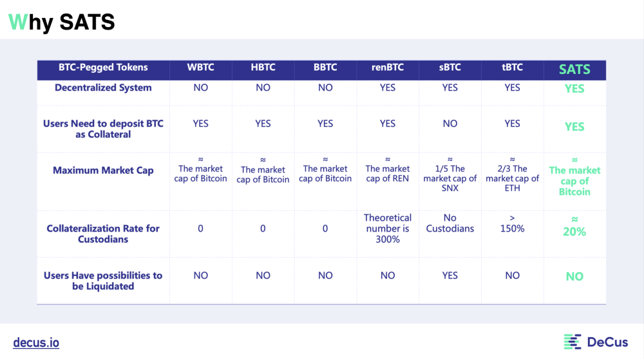Click the 'Theoretical number is 300%' cell
The height and width of the screenshot is (359, 644).
tap(388, 228)
